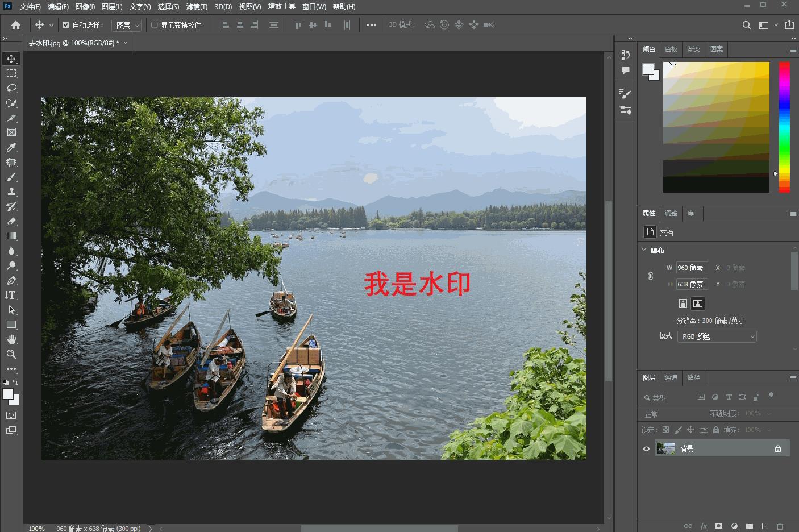799x532 pixels.
Task: Open the 滤镜 menu
Action: (x=196, y=6)
